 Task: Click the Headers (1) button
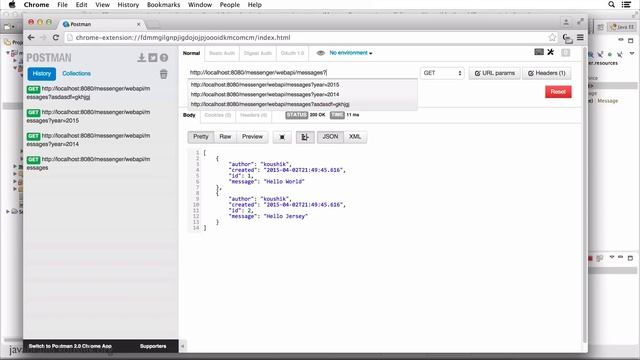[x=547, y=73]
